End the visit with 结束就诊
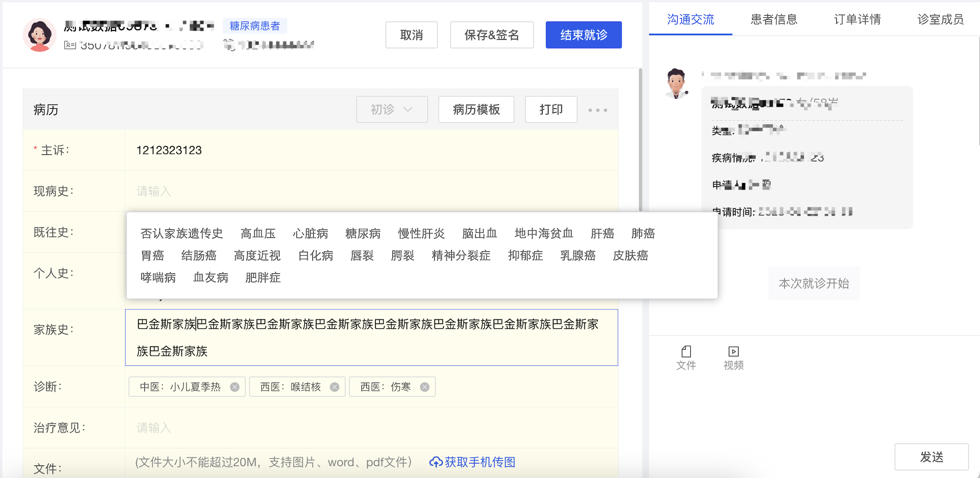The height and width of the screenshot is (478, 980). (x=584, y=35)
